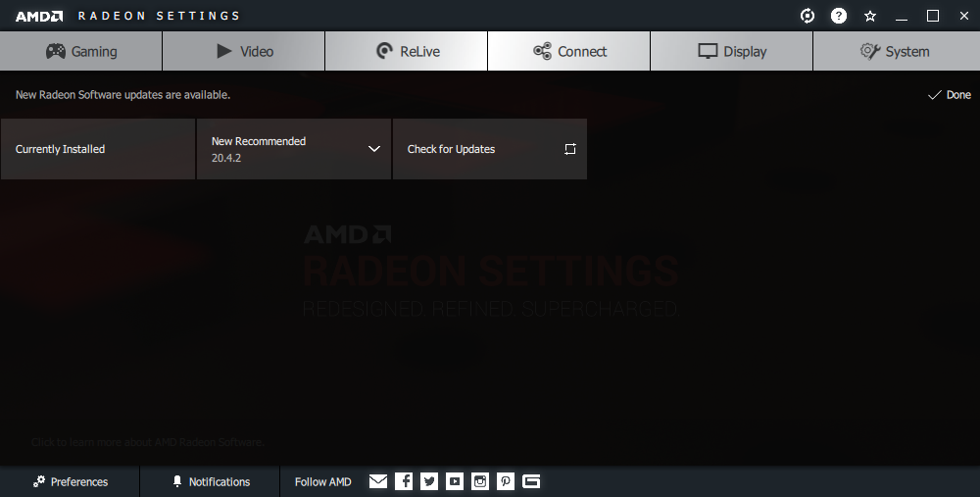Open the Notifications panel
The height and width of the screenshot is (497, 980).
point(210,481)
